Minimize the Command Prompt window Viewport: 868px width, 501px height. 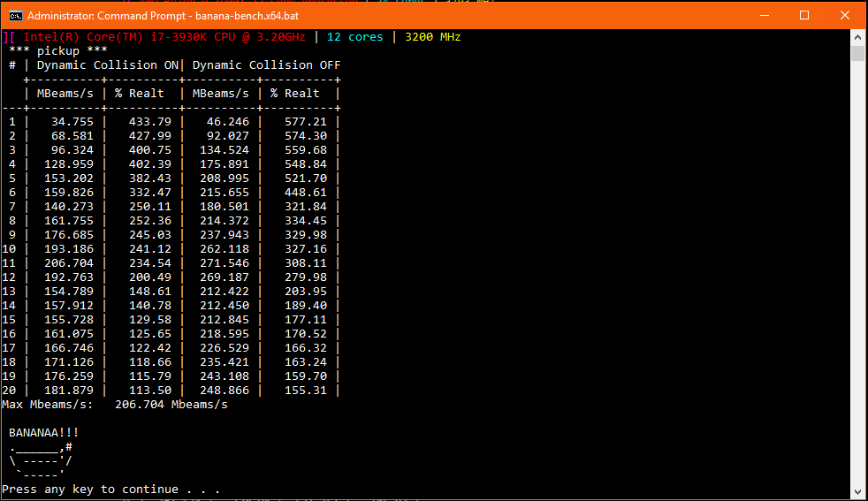coord(765,16)
